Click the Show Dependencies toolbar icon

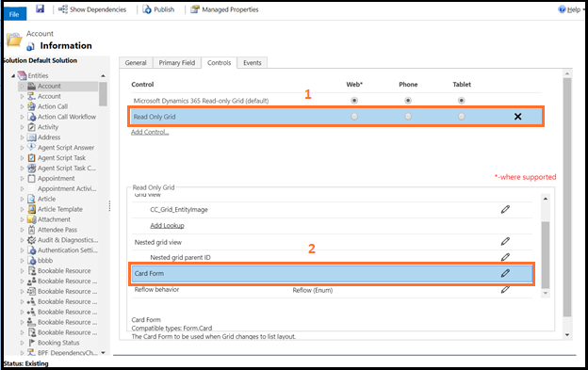[x=62, y=9]
